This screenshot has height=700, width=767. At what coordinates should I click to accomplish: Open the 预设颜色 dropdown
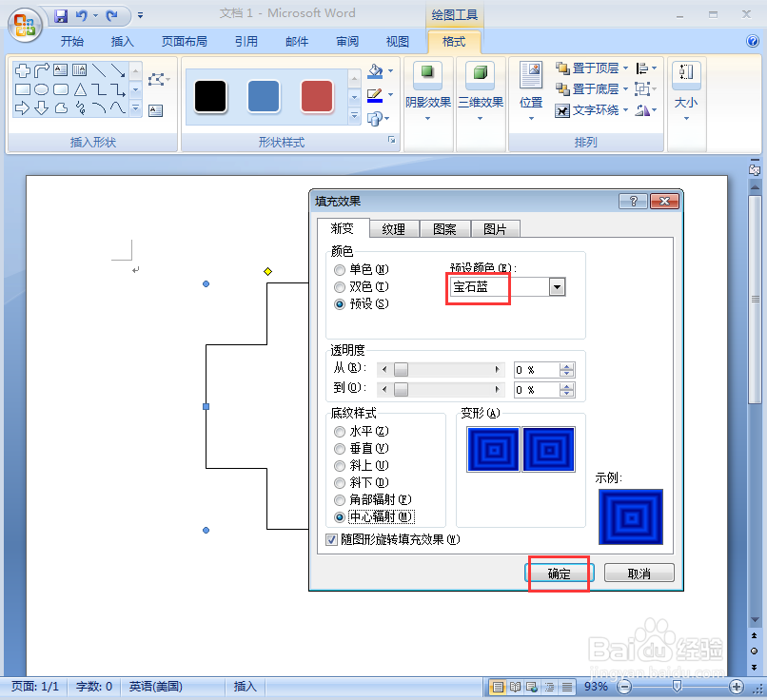(x=557, y=286)
